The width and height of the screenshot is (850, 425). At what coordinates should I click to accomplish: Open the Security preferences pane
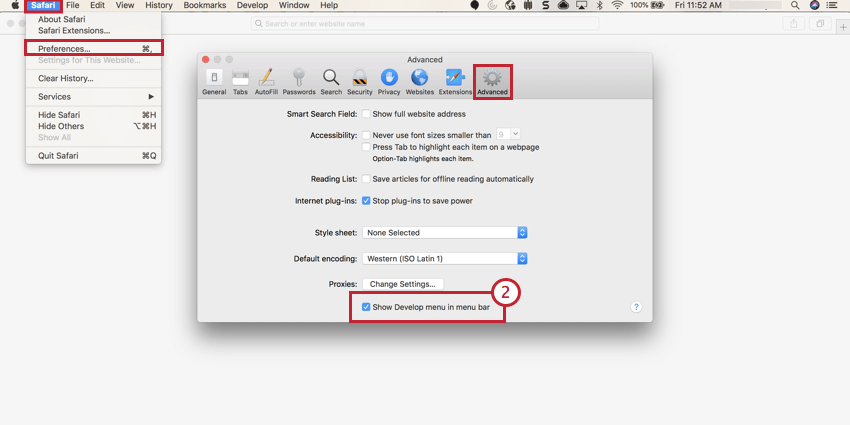(360, 82)
